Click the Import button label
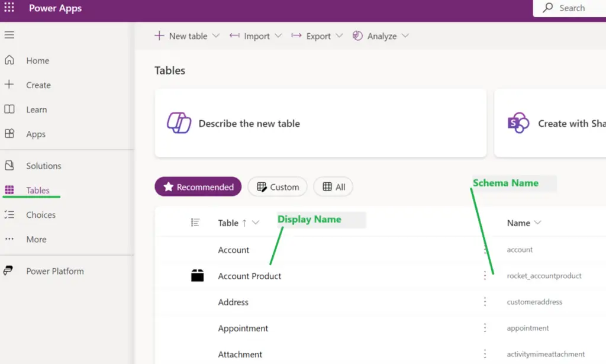Image resolution: width=606 pixels, height=364 pixels. pyautogui.click(x=257, y=36)
